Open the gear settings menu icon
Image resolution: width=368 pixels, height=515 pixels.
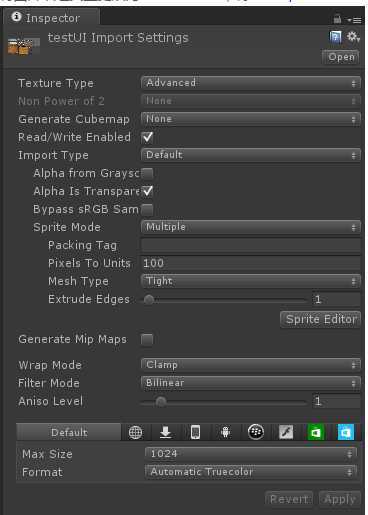353,36
